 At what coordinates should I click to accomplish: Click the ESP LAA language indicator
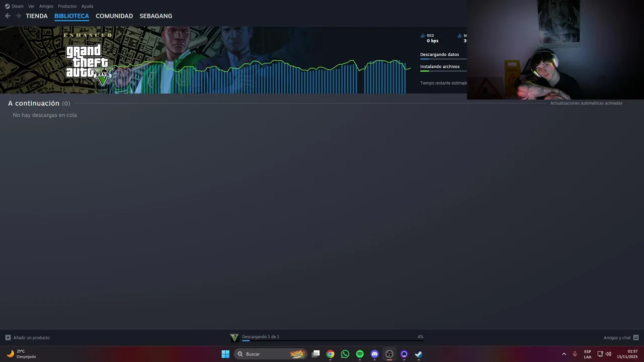pyautogui.click(x=588, y=354)
